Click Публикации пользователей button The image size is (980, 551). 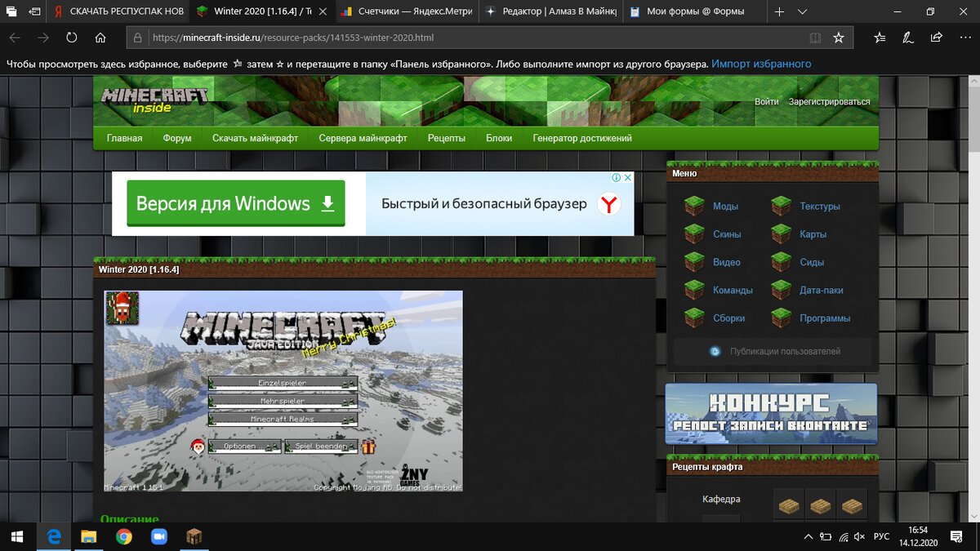coord(773,351)
